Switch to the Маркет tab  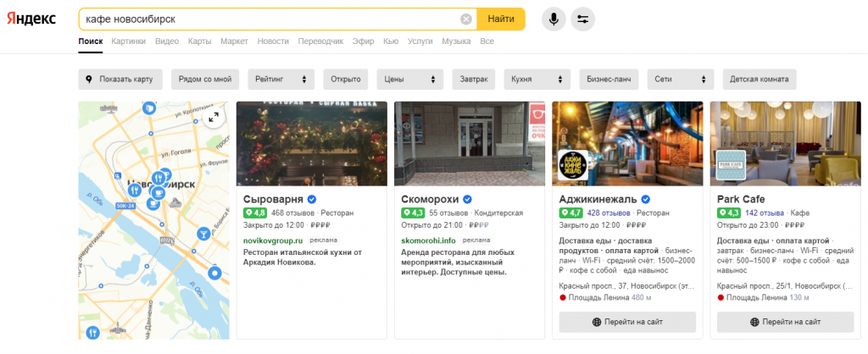click(234, 41)
